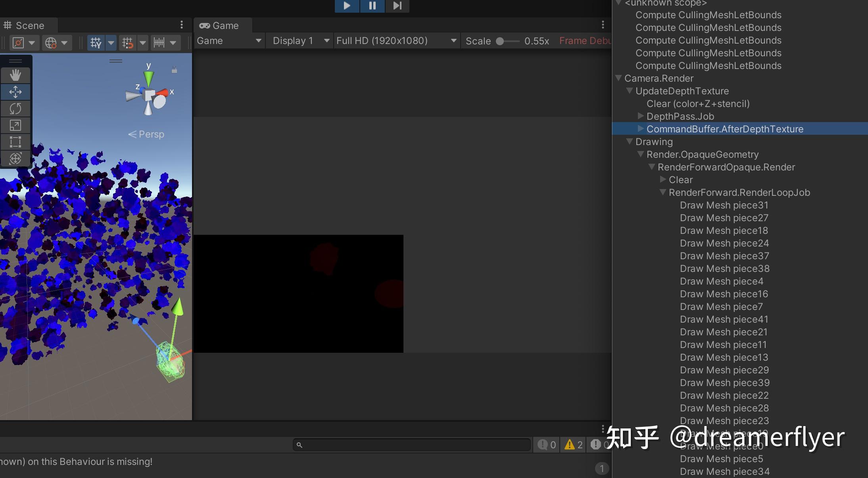Switch to the Game tab

[x=222, y=25]
